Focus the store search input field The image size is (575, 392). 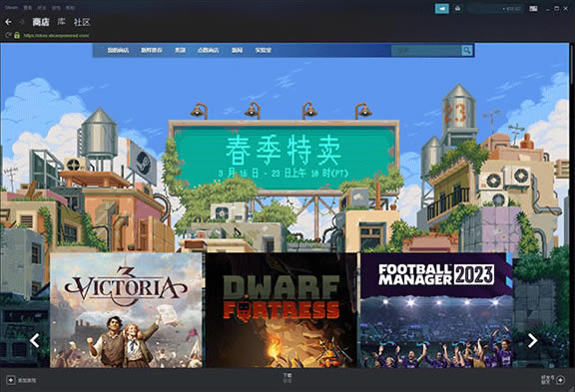[426, 50]
